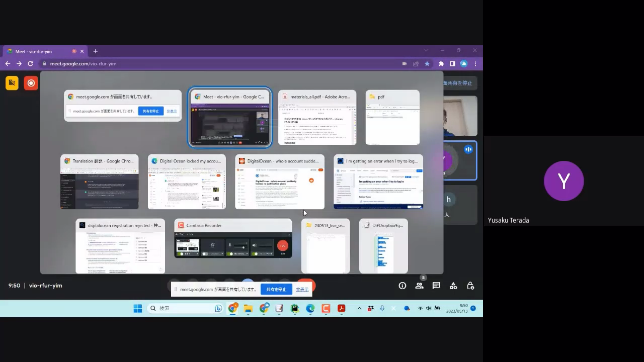Bookmark this page with star icon
Viewport: 644px width, 362px height.
(x=427, y=64)
